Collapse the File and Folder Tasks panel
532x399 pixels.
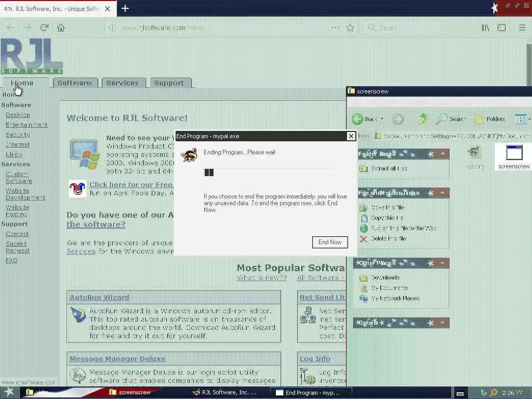(443, 193)
